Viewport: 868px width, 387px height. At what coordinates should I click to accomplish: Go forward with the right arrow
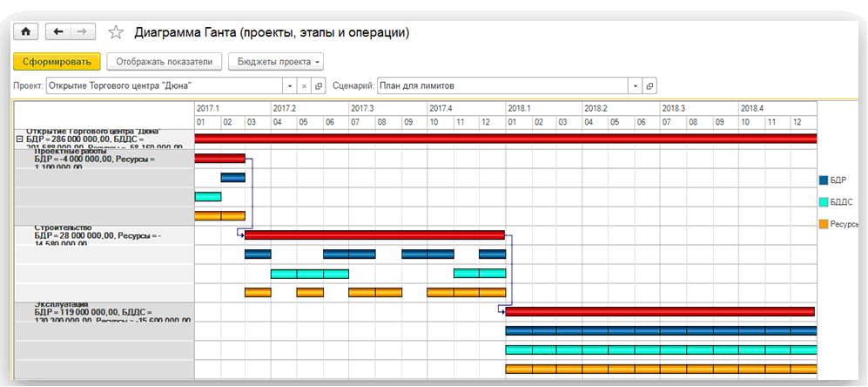click(x=82, y=32)
